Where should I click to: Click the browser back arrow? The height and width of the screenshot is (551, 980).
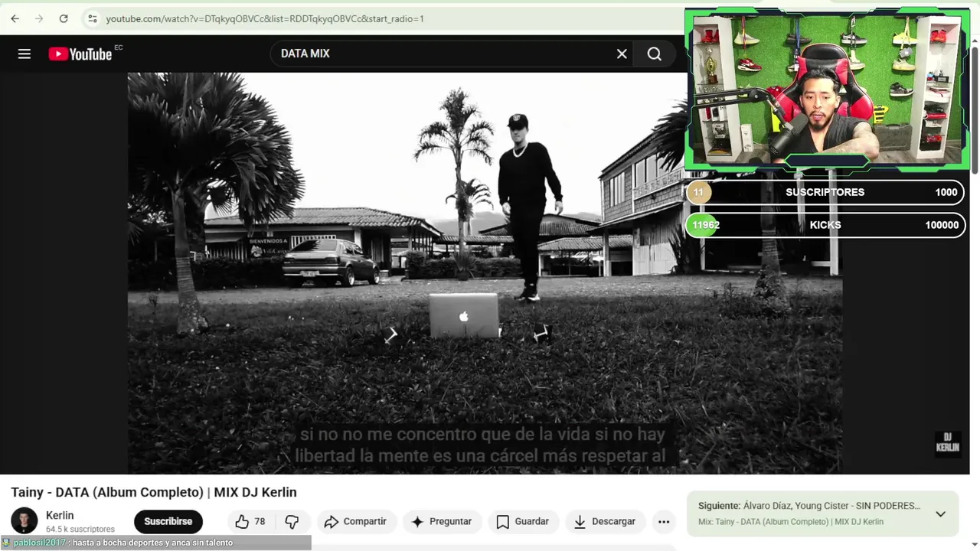tap(15, 18)
